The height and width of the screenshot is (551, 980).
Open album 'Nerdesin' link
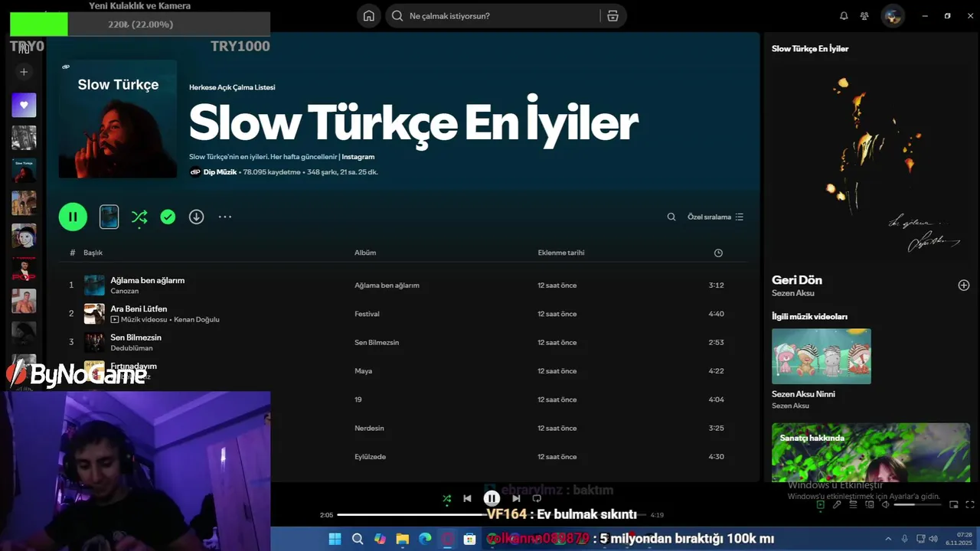(369, 429)
